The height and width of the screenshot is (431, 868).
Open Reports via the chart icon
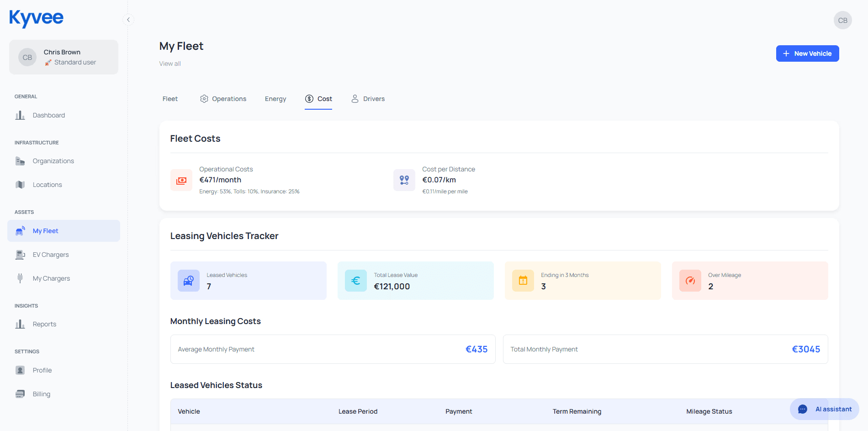20,324
